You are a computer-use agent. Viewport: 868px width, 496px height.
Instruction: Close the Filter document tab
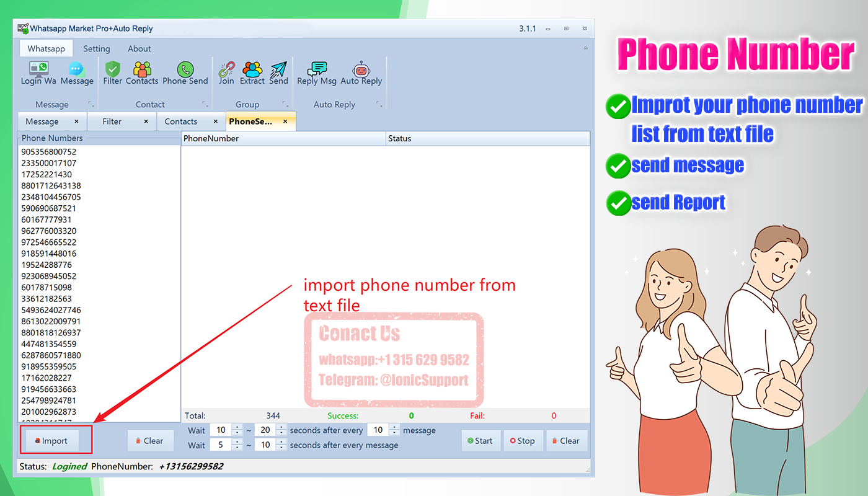146,122
